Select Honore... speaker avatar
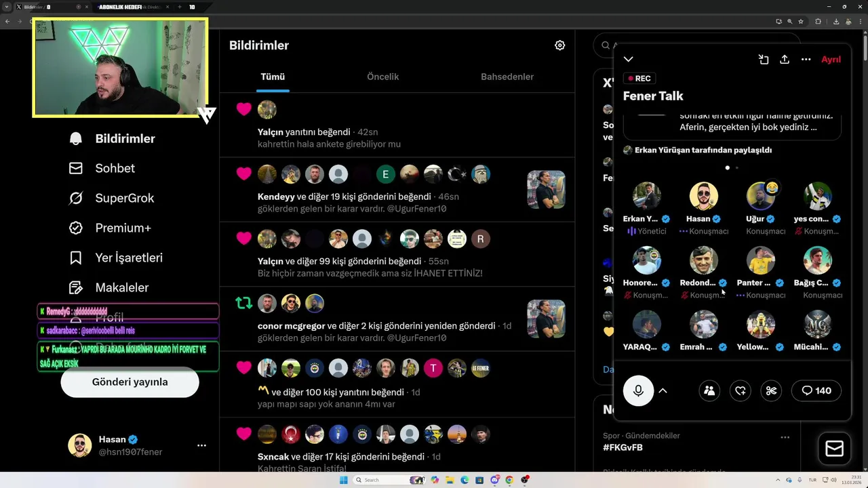This screenshot has width=868, height=488. click(646, 260)
